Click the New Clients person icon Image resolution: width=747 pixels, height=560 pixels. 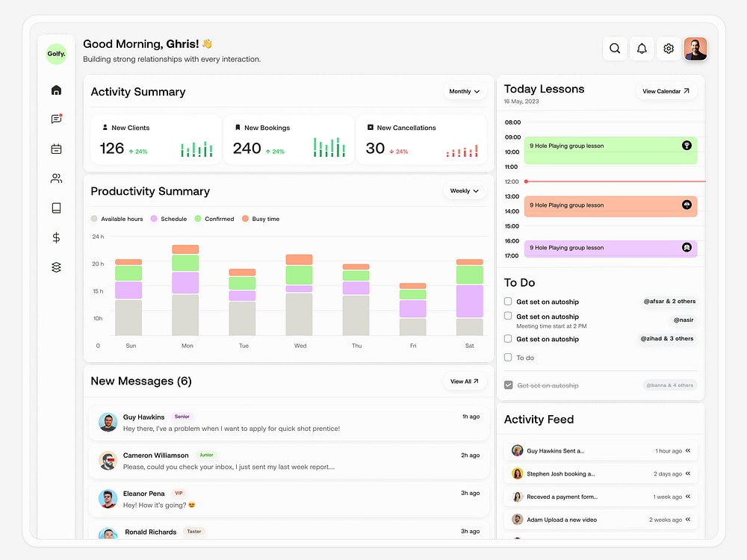105,128
